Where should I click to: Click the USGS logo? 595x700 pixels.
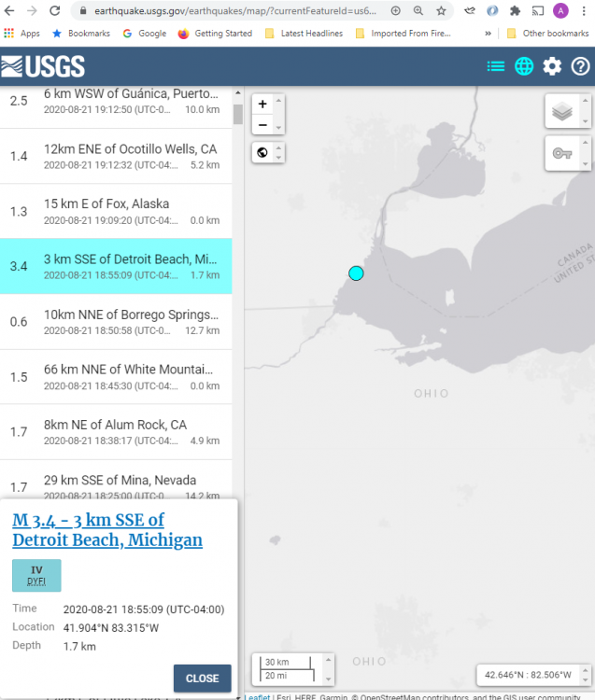coord(43,66)
